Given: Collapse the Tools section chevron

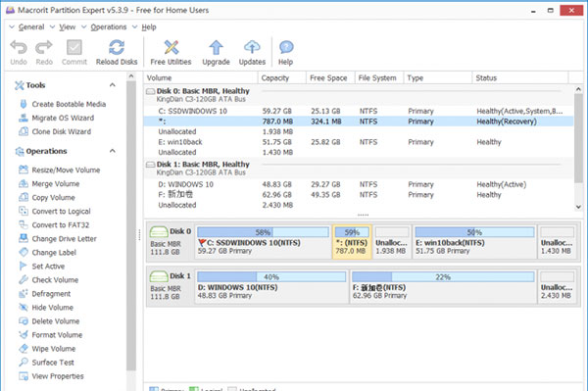Looking at the screenshot, I should coord(112,85).
